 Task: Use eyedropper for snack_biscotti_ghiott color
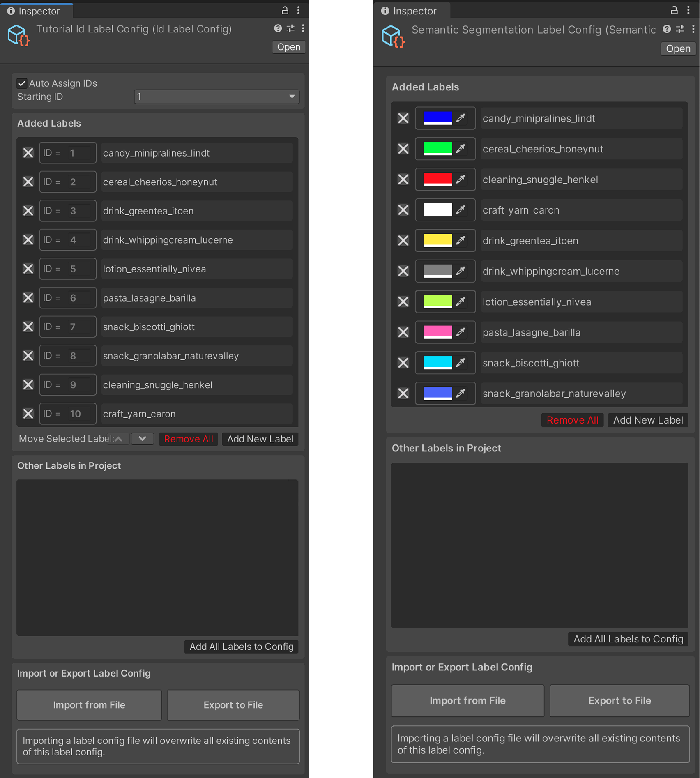(461, 363)
